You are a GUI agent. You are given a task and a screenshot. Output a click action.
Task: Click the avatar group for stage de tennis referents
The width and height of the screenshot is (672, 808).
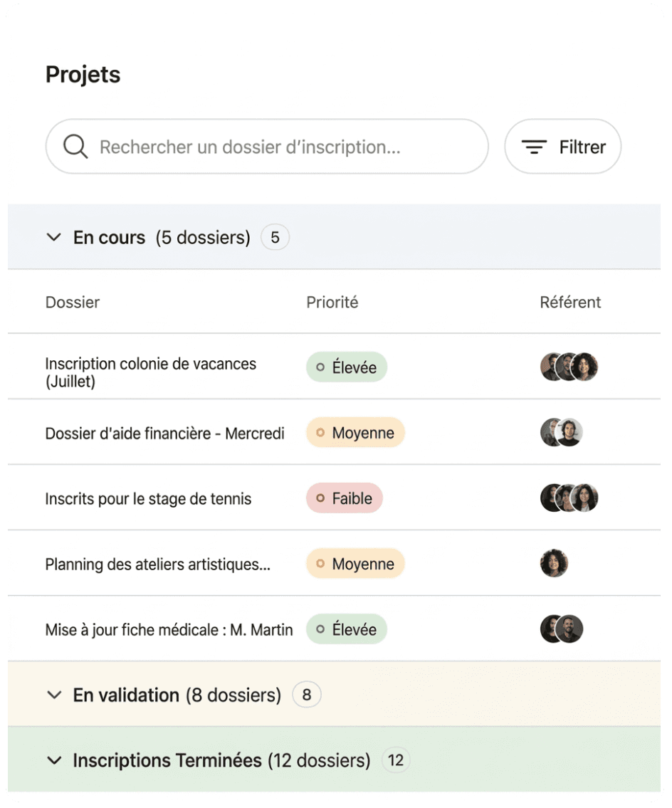pos(569,498)
